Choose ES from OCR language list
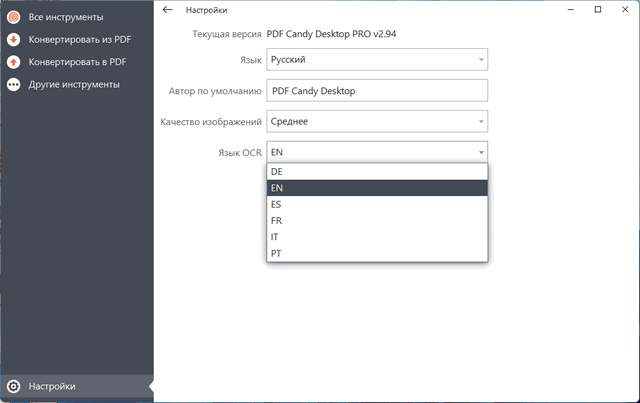This screenshot has width=640, height=403. click(377, 204)
